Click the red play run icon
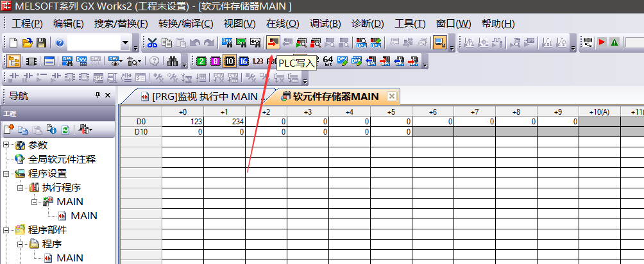The height and width of the screenshot is (264, 644). click(602, 42)
